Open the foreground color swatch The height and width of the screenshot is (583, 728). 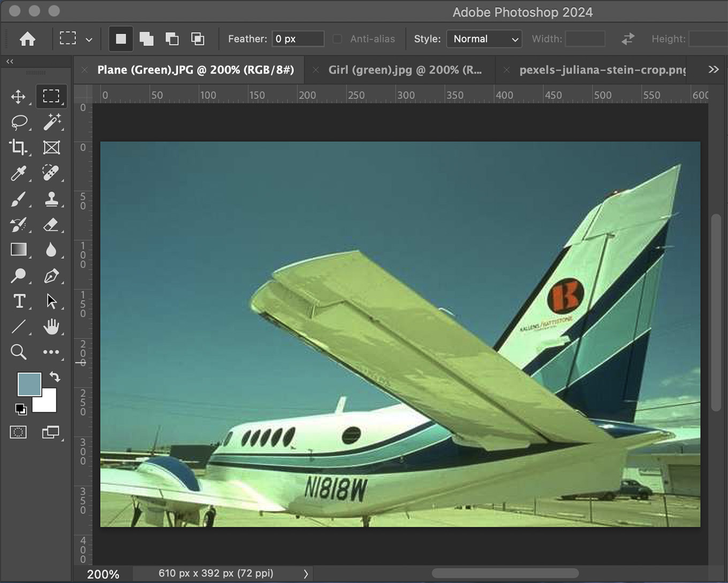[x=28, y=383]
